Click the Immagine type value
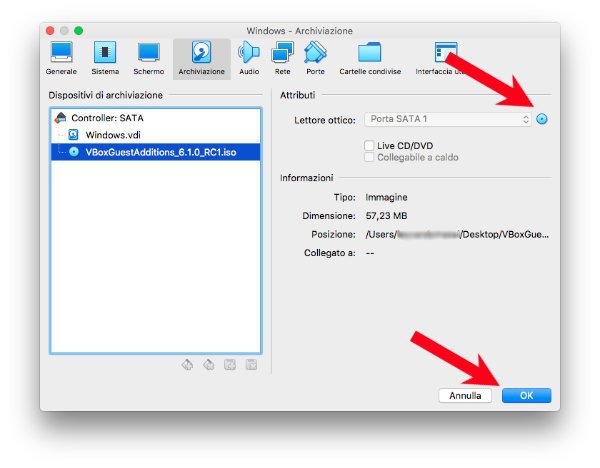The height and width of the screenshot is (468, 600). pos(386,197)
